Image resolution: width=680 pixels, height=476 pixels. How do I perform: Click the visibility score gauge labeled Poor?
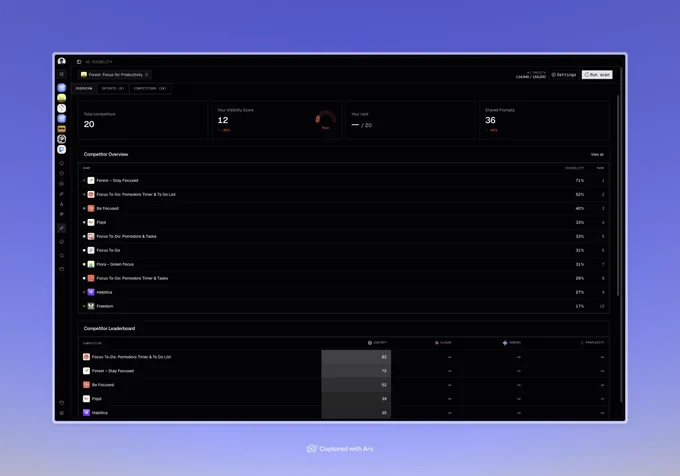(x=325, y=121)
